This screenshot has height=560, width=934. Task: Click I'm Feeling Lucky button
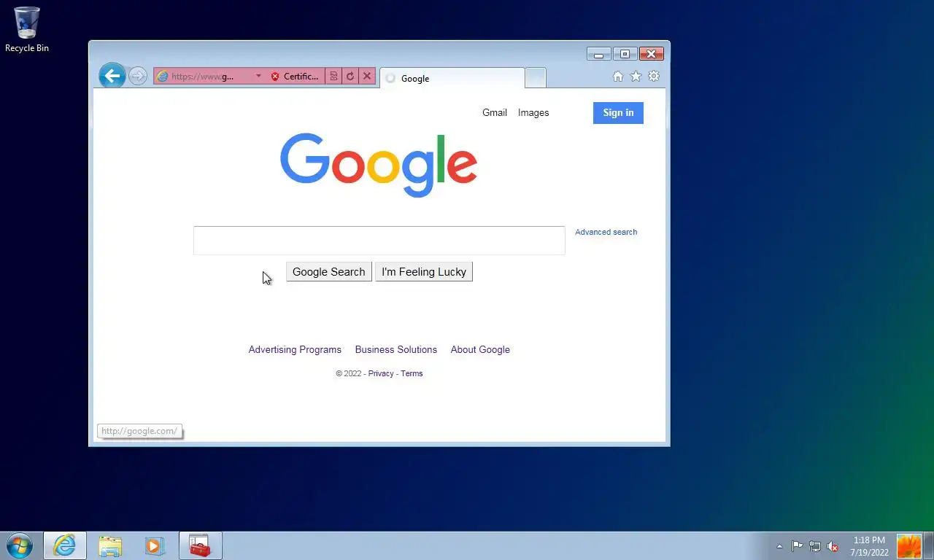pyautogui.click(x=424, y=272)
